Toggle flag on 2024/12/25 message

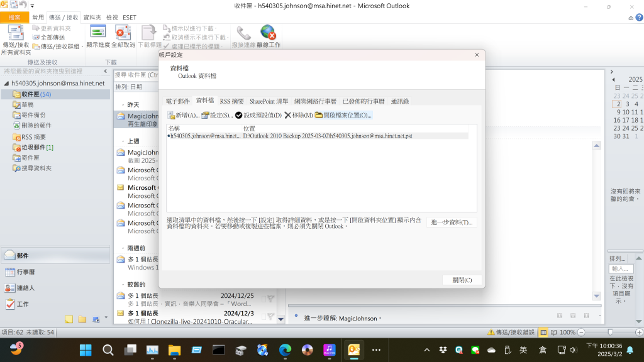[x=270, y=299]
